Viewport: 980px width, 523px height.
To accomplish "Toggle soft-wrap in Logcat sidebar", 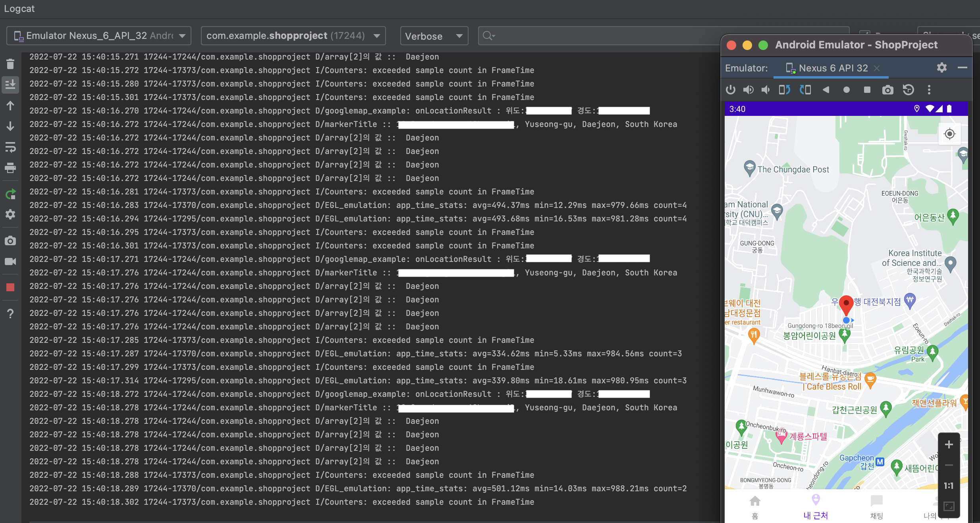I will 10,147.
